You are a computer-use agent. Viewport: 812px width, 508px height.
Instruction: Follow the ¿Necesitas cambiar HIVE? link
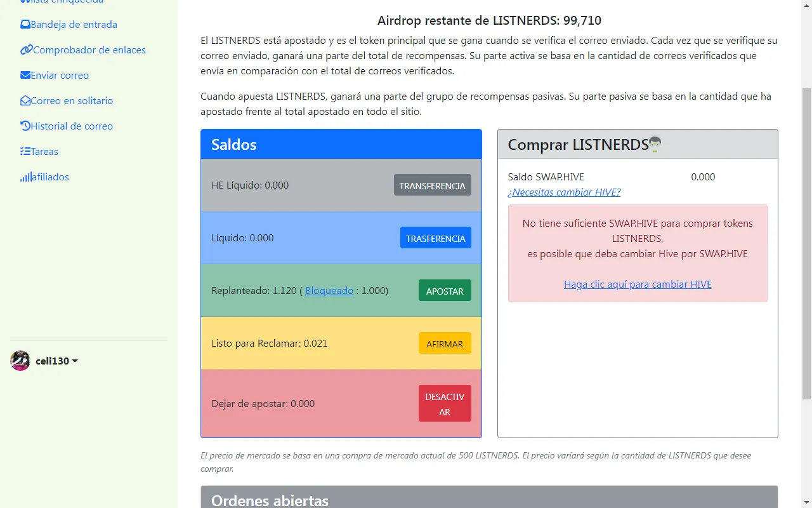point(564,192)
